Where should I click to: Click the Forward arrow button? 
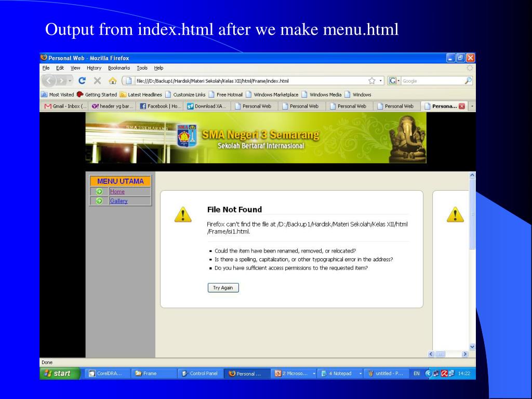point(61,81)
